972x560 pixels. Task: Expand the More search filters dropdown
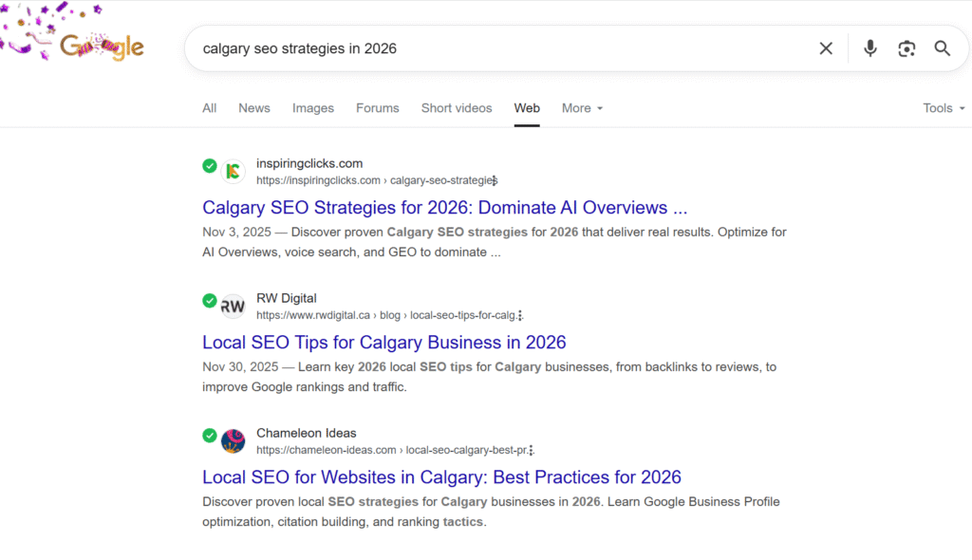(582, 108)
